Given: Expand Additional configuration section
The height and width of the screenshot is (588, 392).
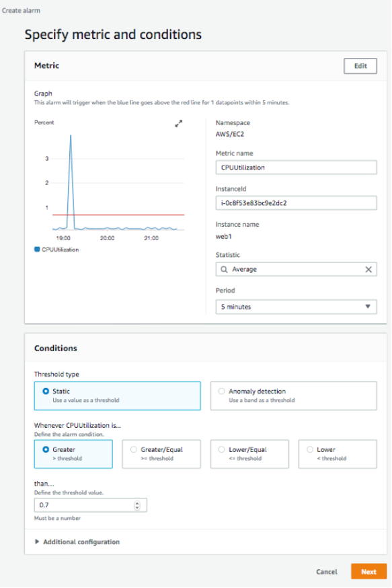Looking at the screenshot, I should [x=79, y=541].
